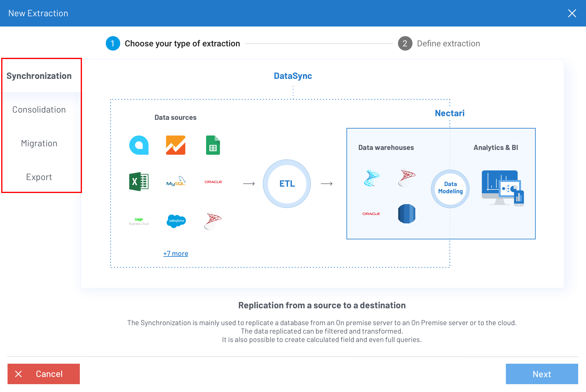
Task: Click the Amazon Redshift warehouse icon
Action: click(406, 214)
